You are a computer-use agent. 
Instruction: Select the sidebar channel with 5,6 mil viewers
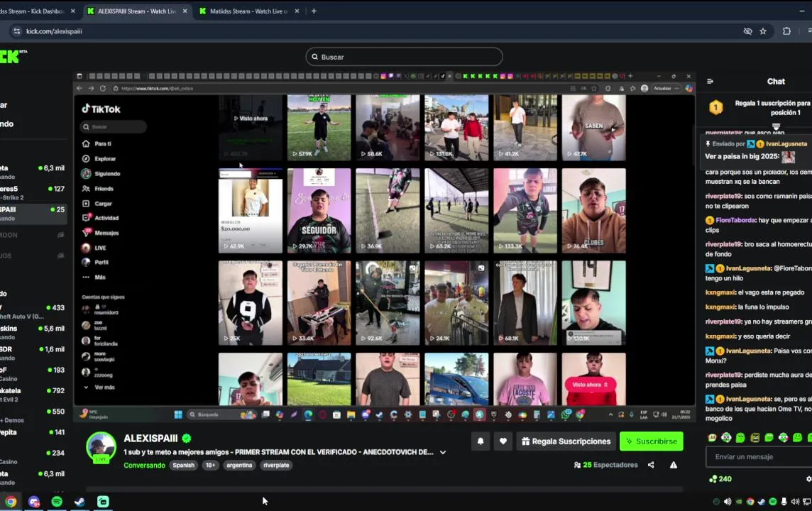pos(33,332)
